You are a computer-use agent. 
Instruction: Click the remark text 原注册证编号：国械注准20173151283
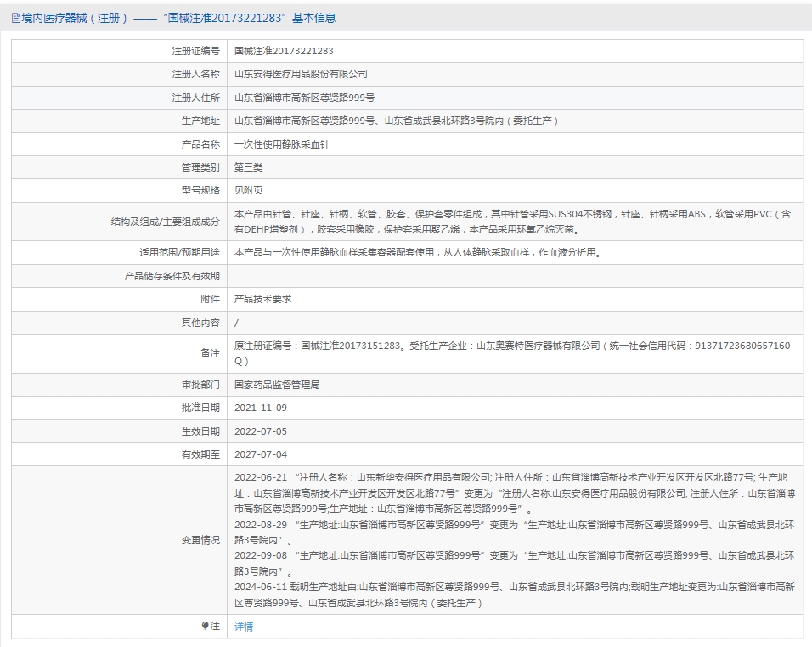click(318, 346)
